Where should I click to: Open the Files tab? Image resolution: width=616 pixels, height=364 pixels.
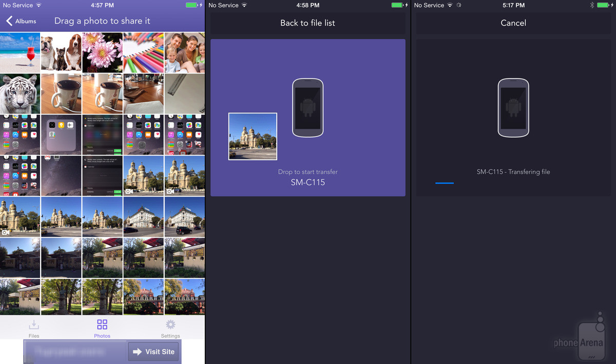(x=34, y=328)
